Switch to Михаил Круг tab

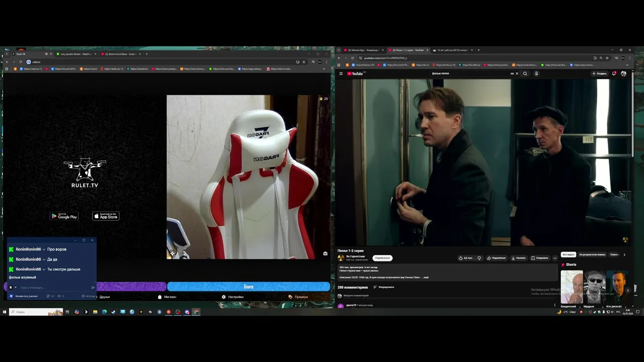click(x=364, y=50)
